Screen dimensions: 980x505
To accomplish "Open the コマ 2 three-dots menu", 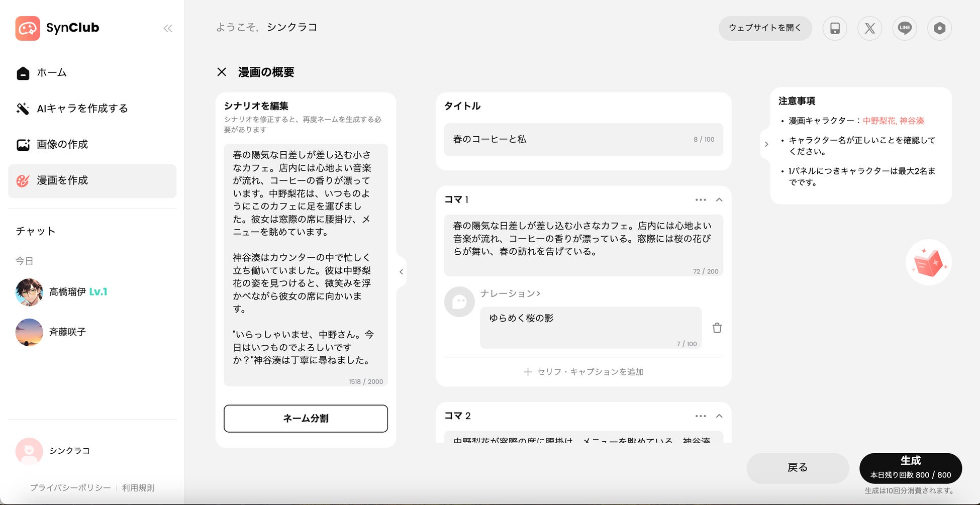I will coord(701,416).
